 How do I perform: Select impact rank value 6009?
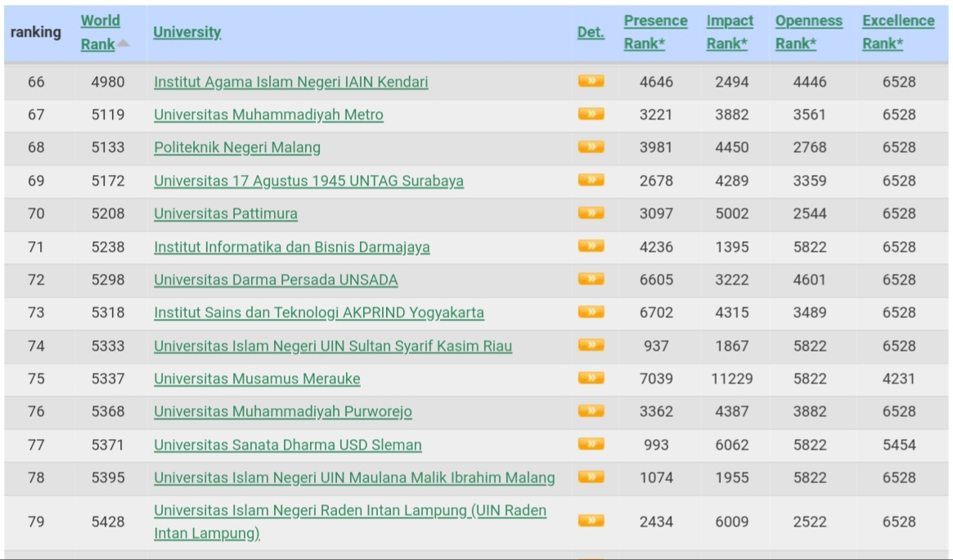click(732, 521)
